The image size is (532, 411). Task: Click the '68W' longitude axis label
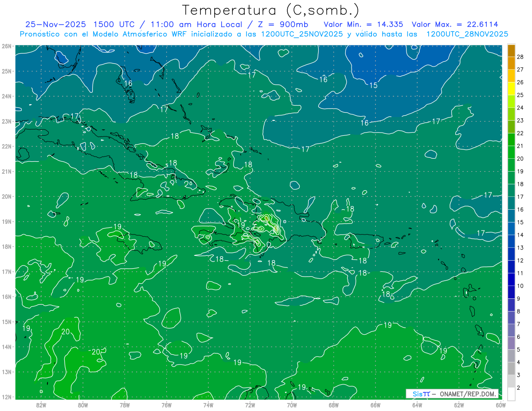point(333,405)
